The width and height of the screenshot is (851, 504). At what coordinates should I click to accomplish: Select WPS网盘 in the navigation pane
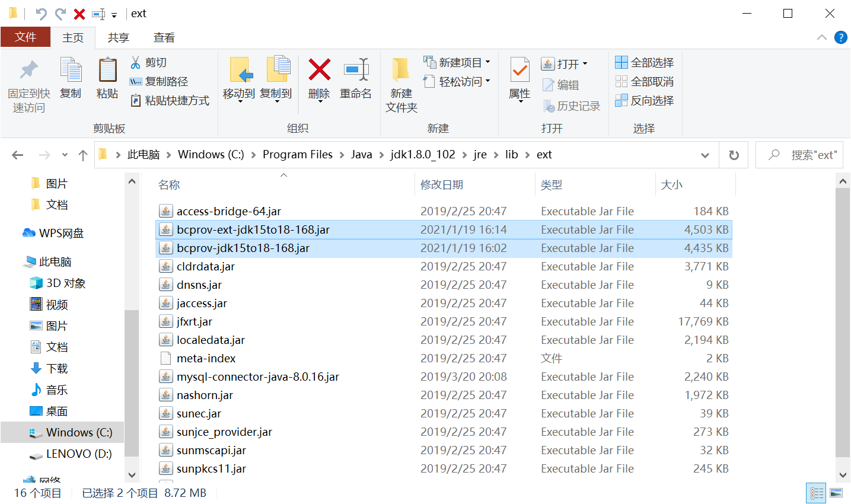coord(53,233)
